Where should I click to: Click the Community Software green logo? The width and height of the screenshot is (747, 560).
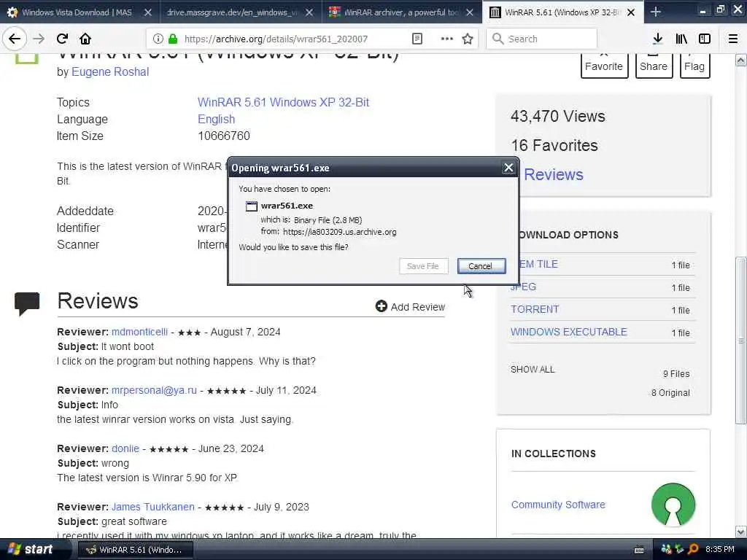(673, 505)
